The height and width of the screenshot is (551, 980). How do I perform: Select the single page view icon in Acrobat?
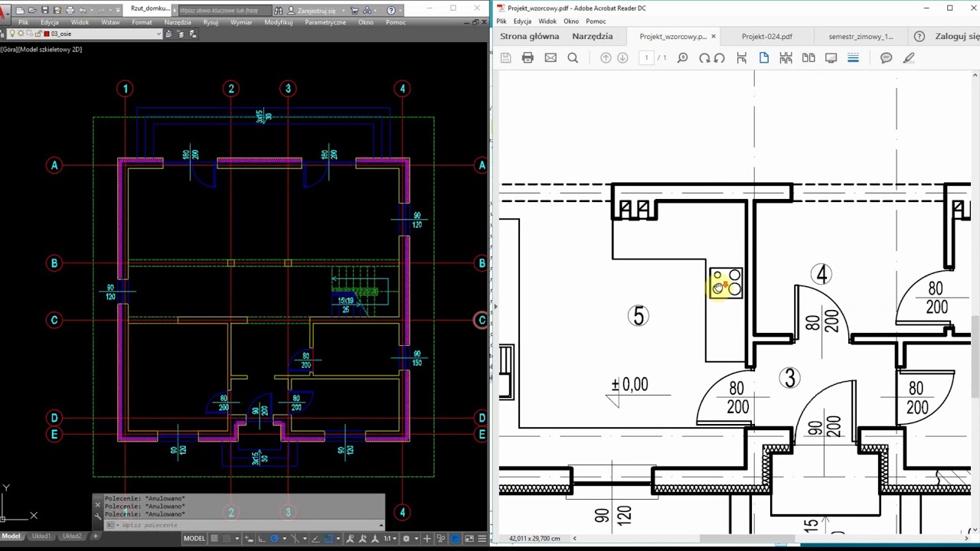[763, 57]
